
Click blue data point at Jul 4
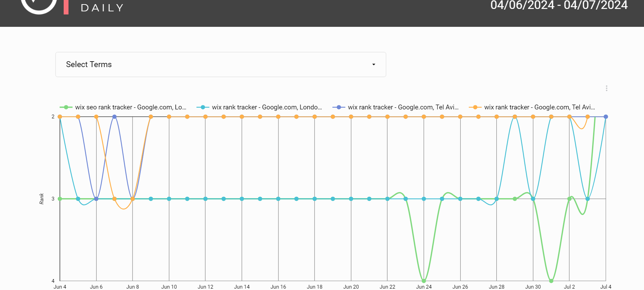(x=606, y=117)
